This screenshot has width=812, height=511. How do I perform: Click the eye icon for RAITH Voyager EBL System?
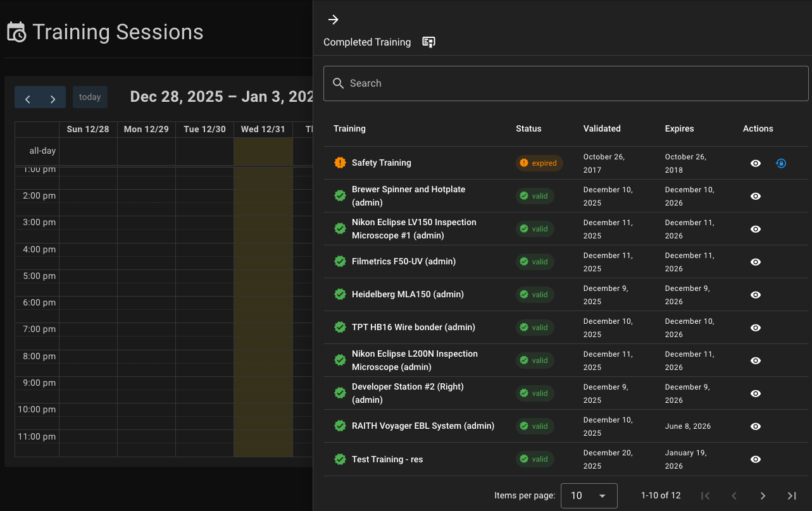pyautogui.click(x=755, y=426)
